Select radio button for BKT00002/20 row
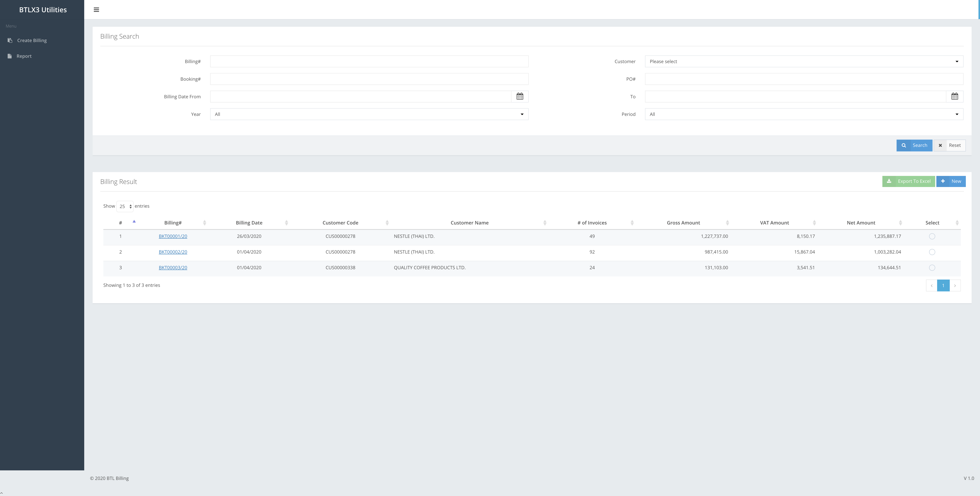The height and width of the screenshot is (496, 980). (x=932, y=252)
